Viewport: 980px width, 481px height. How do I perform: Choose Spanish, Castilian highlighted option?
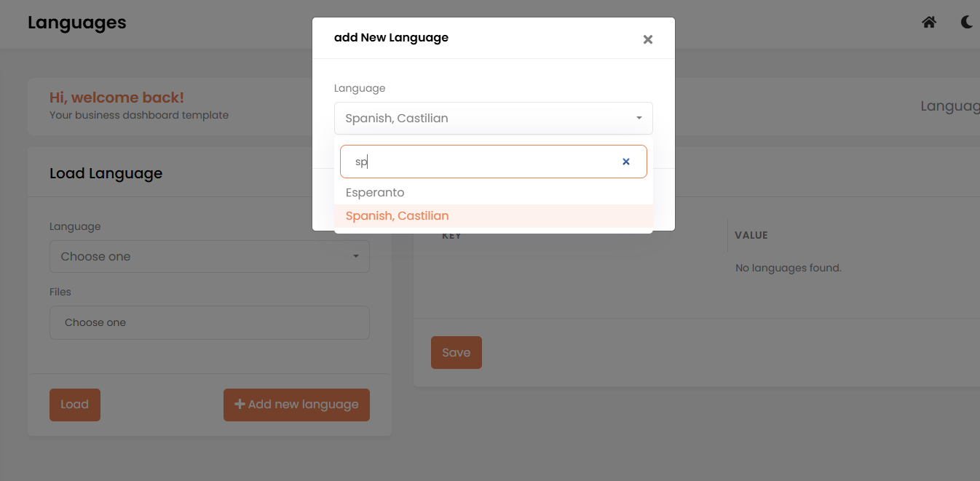pos(397,216)
